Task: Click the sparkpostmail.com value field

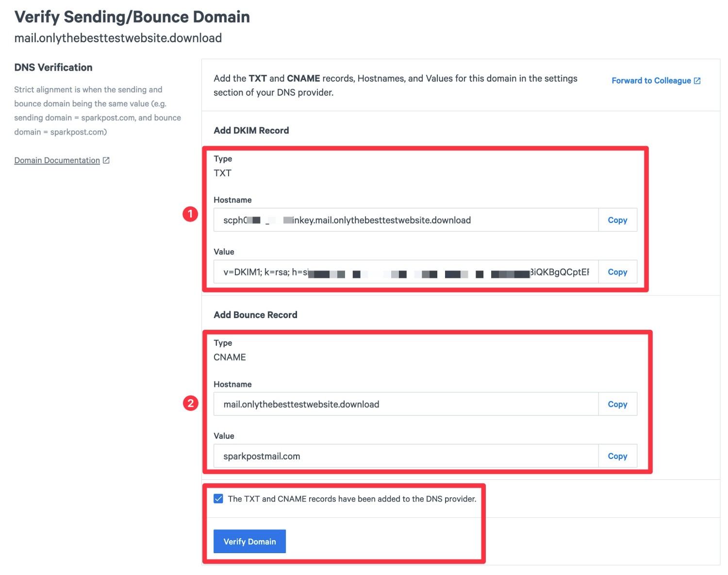Action: coord(406,456)
